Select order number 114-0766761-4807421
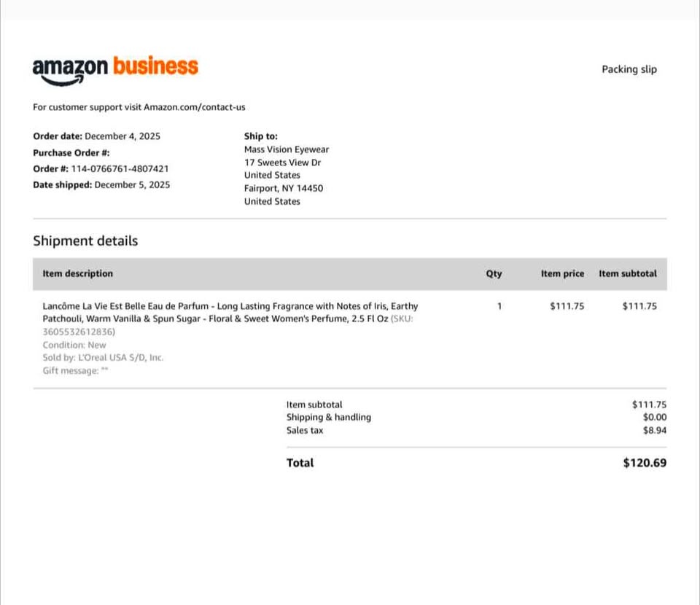Image resolution: width=700 pixels, height=605 pixels. (120, 168)
